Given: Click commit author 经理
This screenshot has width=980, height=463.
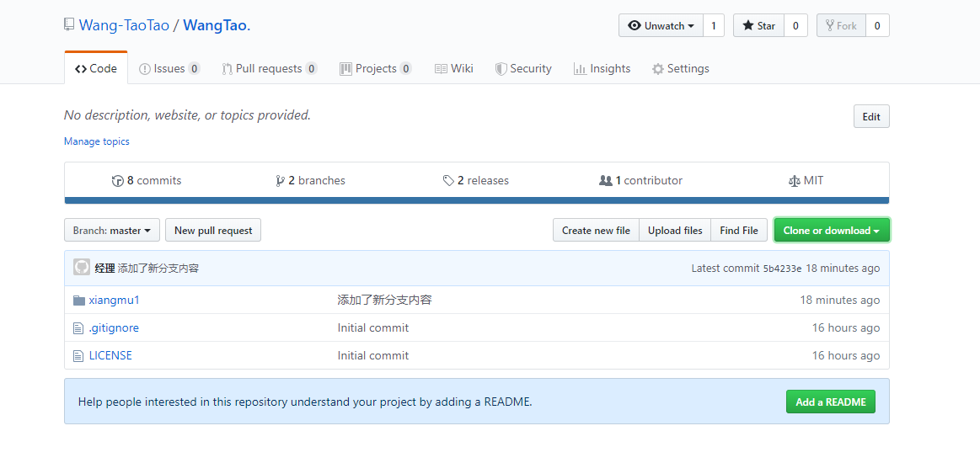Looking at the screenshot, I should tap(104, 269).
